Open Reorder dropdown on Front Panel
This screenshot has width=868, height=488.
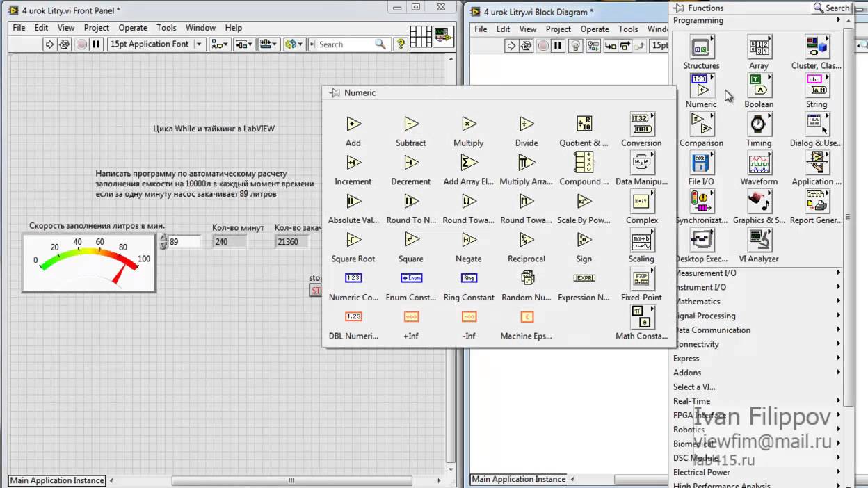[295, 44]
